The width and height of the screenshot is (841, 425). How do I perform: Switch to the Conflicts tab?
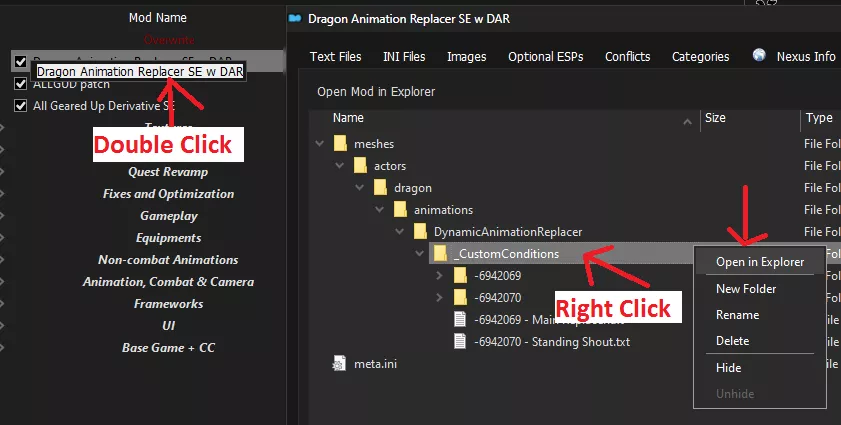[628, 56]
